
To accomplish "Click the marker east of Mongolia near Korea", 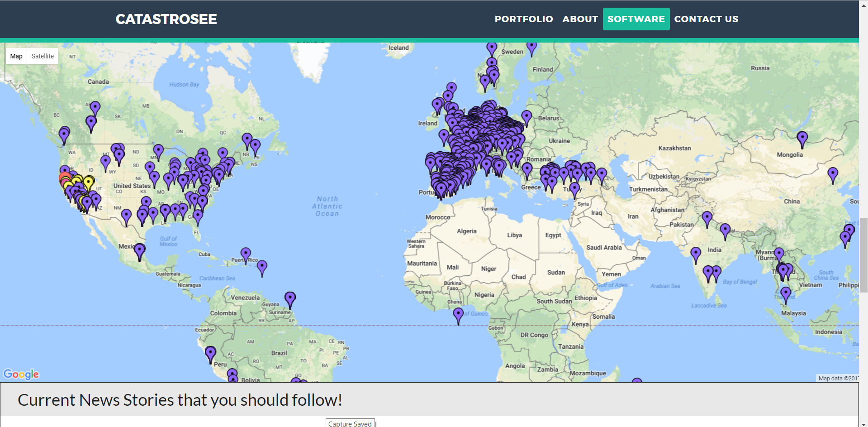I will click(833, 176).
